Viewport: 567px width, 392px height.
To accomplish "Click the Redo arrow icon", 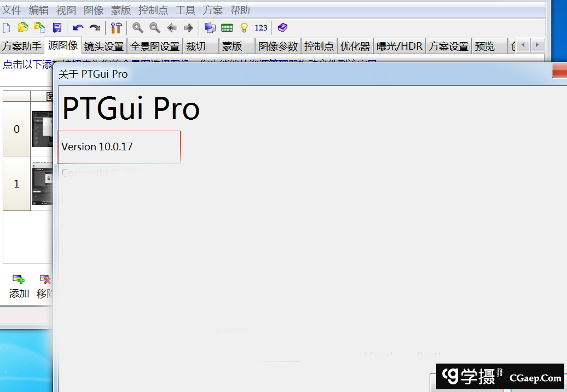I will coord(95,28).
